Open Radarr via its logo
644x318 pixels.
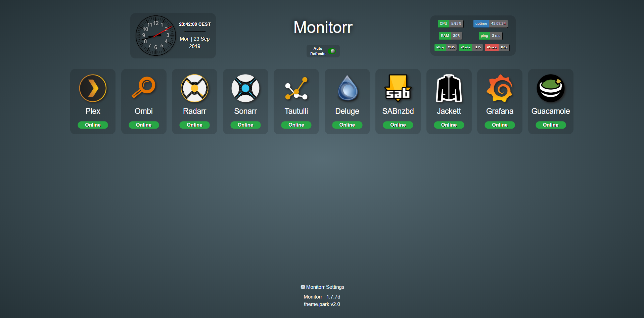tap(194, 88)
